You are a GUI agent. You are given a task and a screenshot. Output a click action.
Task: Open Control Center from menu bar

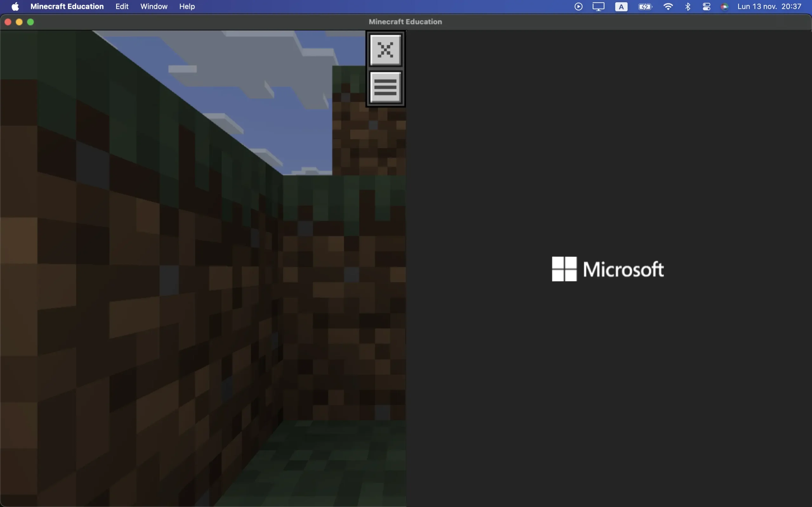706,6
